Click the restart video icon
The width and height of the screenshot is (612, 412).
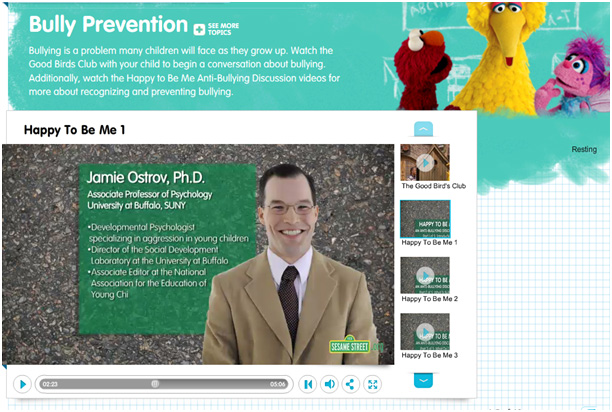[x=308, y=384]
